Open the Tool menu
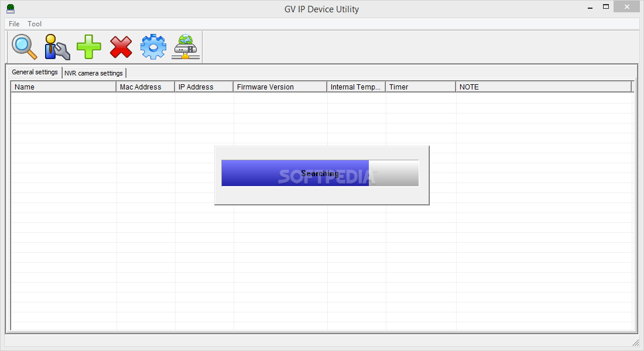The image size is (644, 351). tap(35, 24)
